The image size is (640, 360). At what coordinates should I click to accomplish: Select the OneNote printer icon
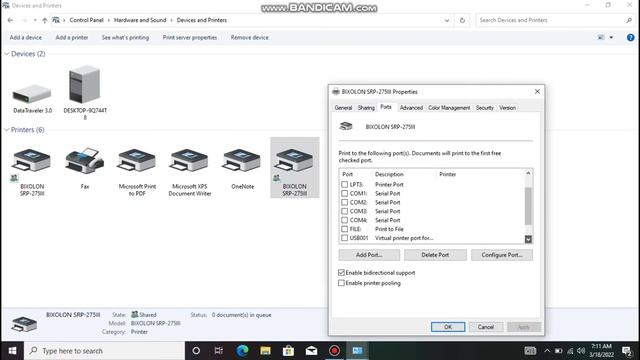point(242,161)
